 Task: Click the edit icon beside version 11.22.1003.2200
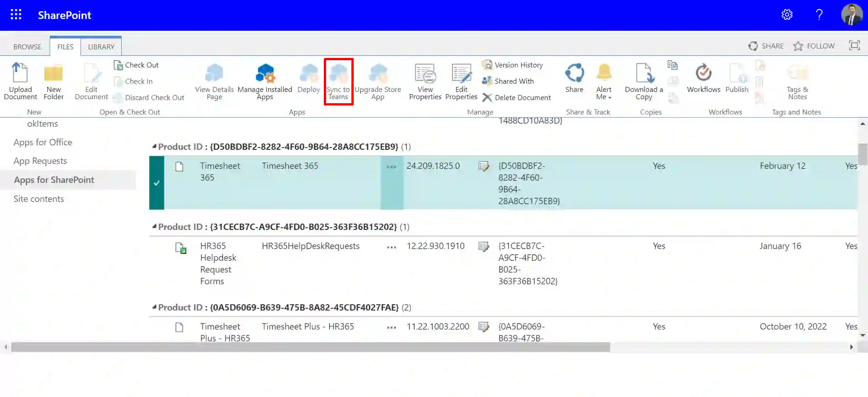[484, 327]
